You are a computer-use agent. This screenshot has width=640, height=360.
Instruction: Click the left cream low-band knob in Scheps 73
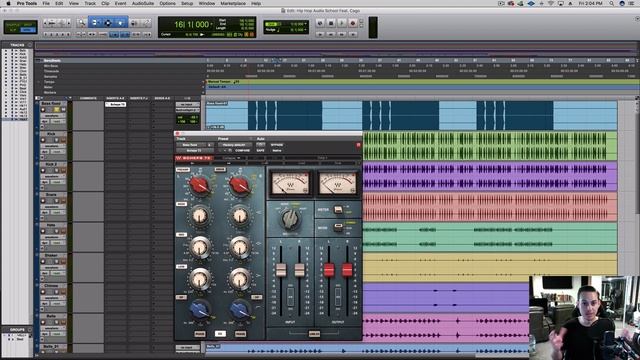click(x=200, y=279)
